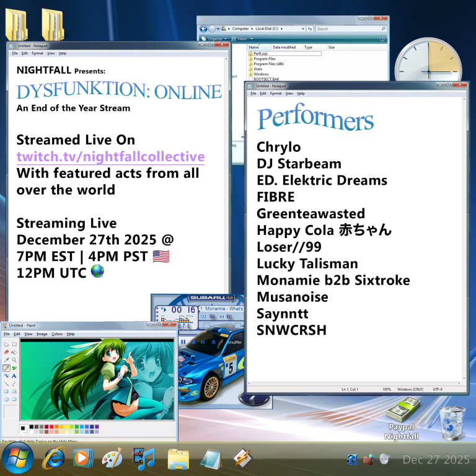Click the Local Disk (C:) breadcrumb
Image resolution: width=476 pixels, height=476 pixels.
click(267, 29)
